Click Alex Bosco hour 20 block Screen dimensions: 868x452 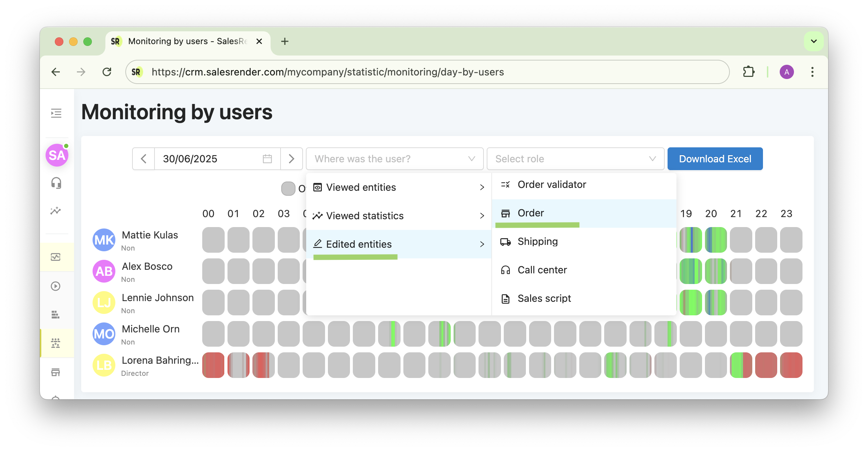pos(716,271)
